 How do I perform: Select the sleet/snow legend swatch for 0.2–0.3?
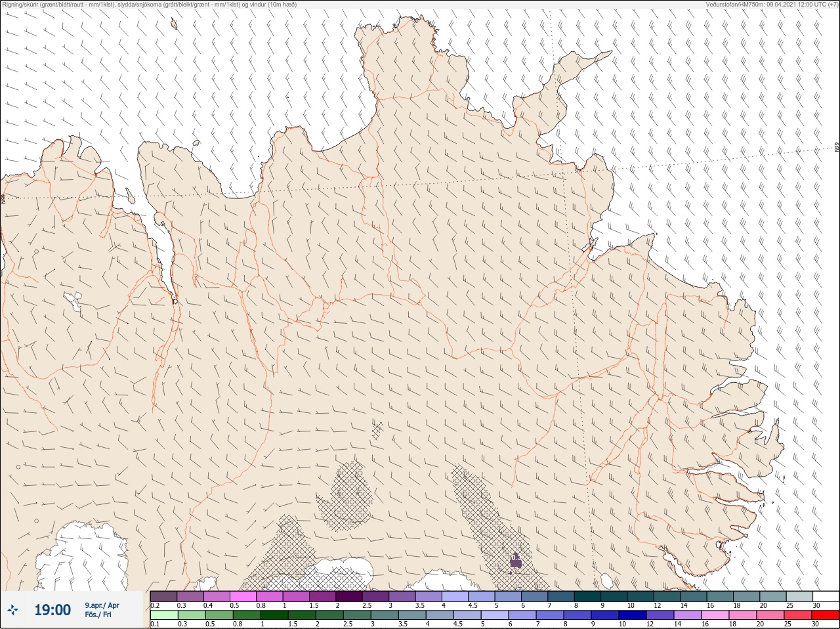163,596
